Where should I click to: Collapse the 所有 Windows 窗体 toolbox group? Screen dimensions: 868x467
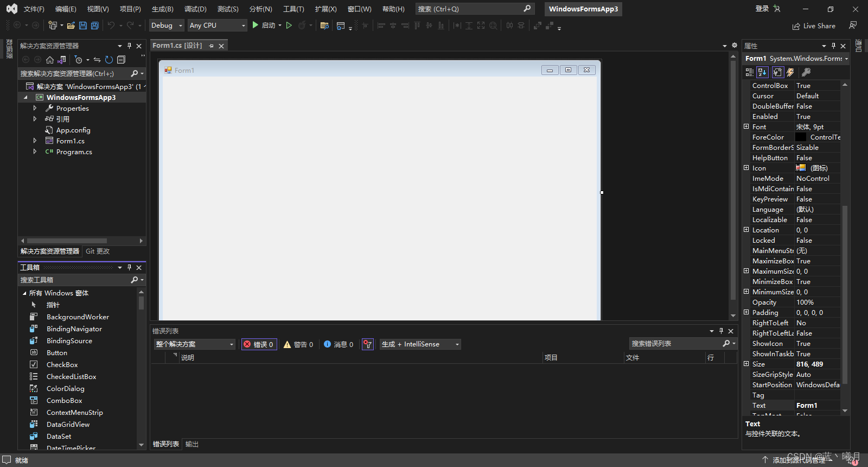(24, 293)
